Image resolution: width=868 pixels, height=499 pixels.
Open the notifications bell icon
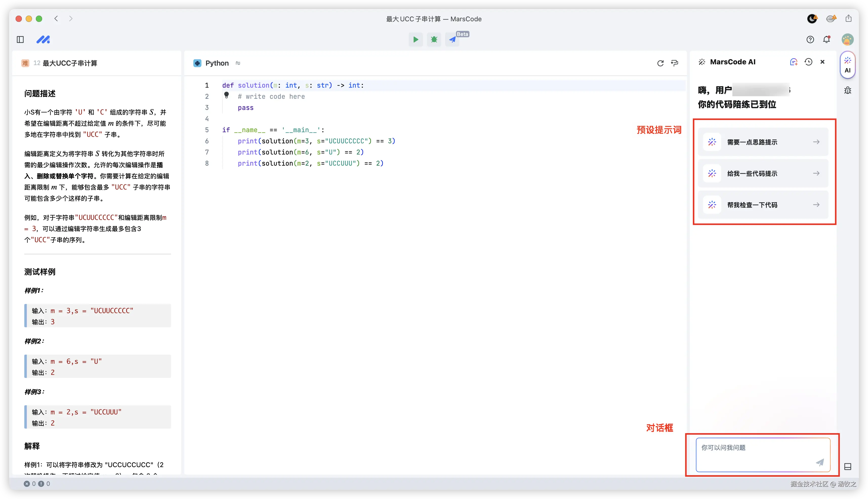[826, 40]
